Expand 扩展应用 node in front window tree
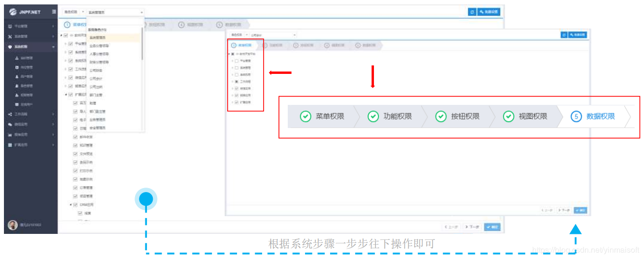The height and width of the screenshot is (259, 644). [232, 102]
